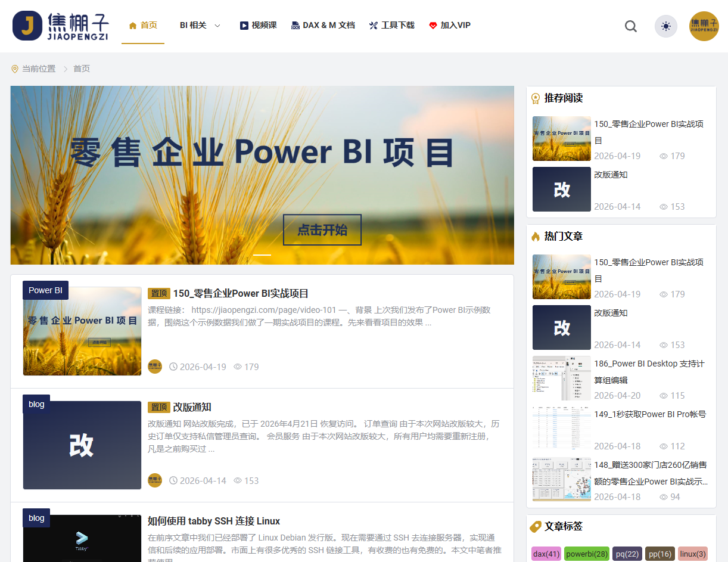Open 150_零售企业Power BI实战项目 in 热门文章
Image resolution: width=728 pixels, height=562 pixels.
pyautogui.click(x=649, y=271)
